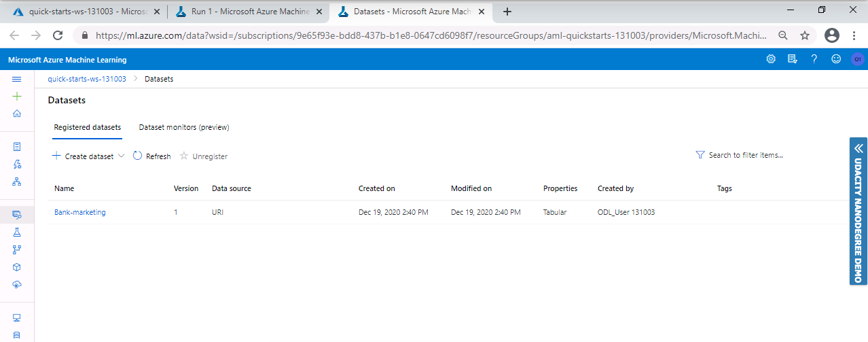Open Notebooks from sidebar
The height and width of the screenshot is (342, 868).
tap(17, 146)
